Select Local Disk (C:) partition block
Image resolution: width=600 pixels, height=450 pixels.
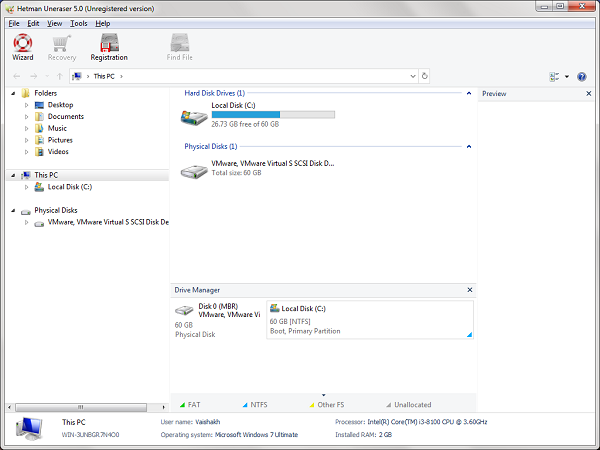(x=370, y=320)
